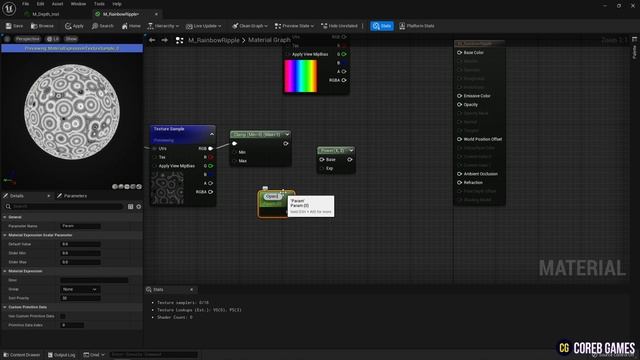Open Details panel settings gear
The image size is (640, 360).
[139, 207]
